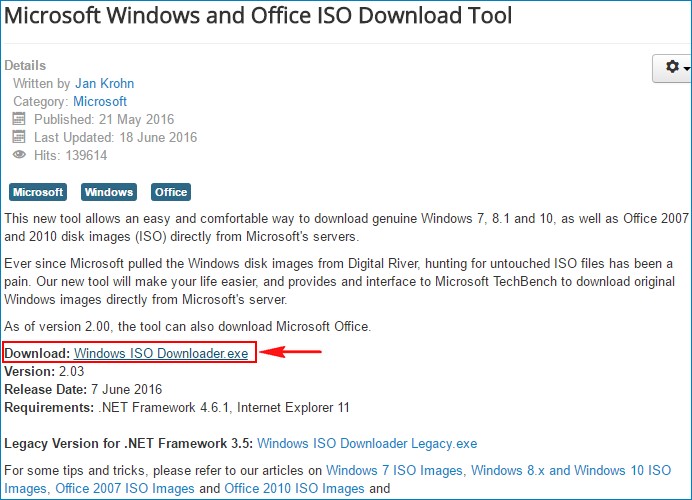The width and height of the screenshot is (692, 500).
Task: Open author link Jan Krohn
Action: click(105, 83)
